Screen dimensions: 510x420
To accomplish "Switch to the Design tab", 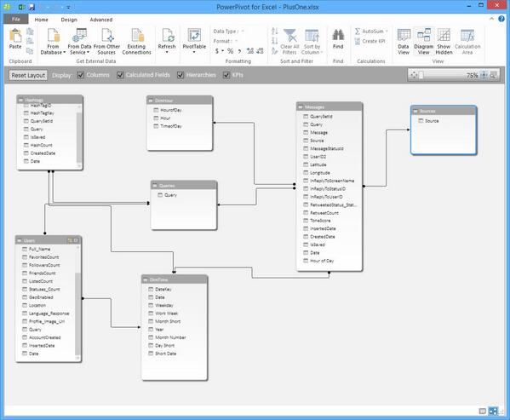I will click(69, 20).
